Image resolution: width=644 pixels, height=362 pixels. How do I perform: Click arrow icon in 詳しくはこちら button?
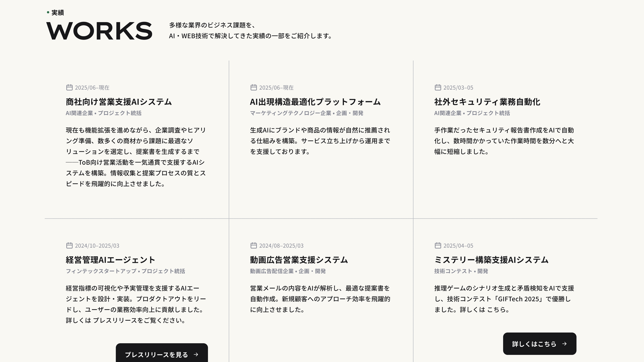[x=564, y=344]
